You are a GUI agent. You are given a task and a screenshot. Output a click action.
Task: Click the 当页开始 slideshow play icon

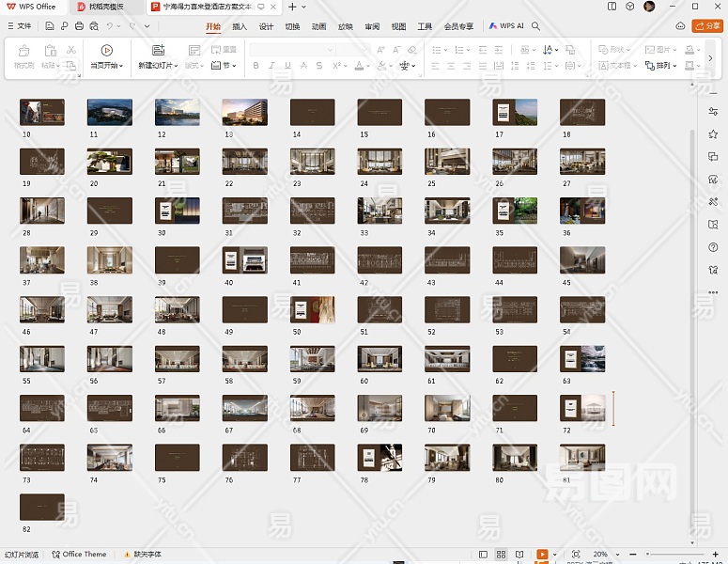[106, 50]
